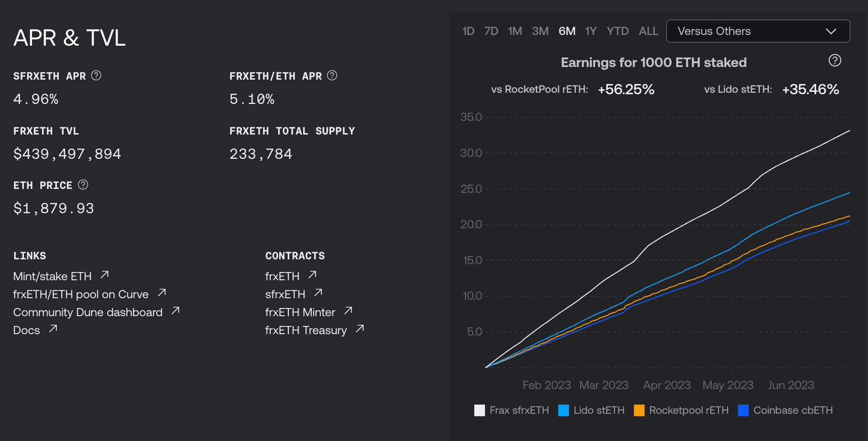
Task: Click the arrow icon beside frxETH Treasury
Action: [360, 329]
